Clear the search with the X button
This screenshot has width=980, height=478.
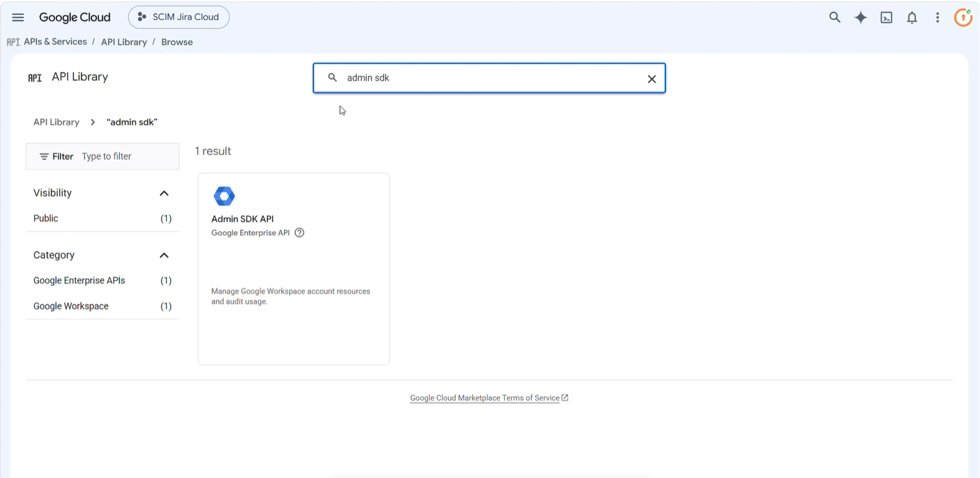pos(652,79)
